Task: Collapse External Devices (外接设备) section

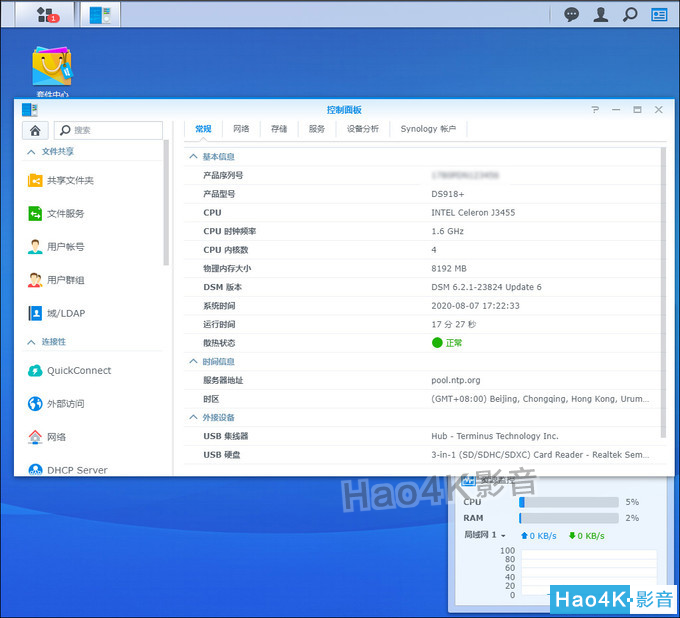Action: tap(193, 417)
